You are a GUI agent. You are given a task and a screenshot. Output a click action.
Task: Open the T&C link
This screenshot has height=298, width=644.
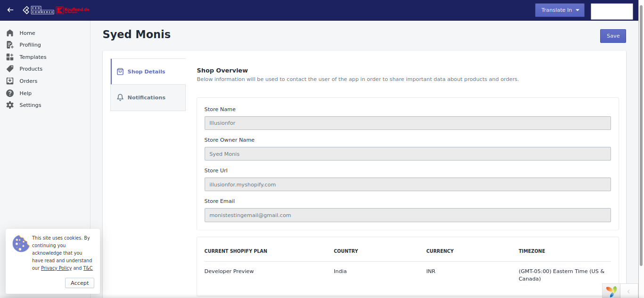(88, 268)
